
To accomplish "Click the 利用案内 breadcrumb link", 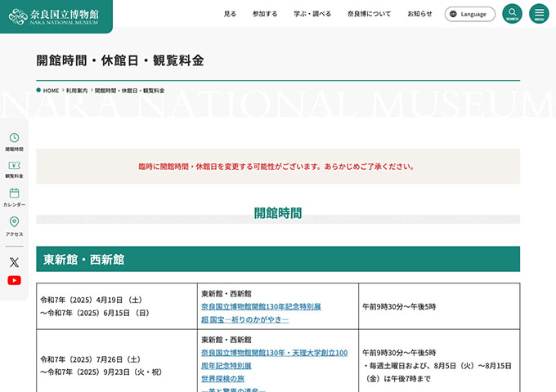I will click(77, 91).
